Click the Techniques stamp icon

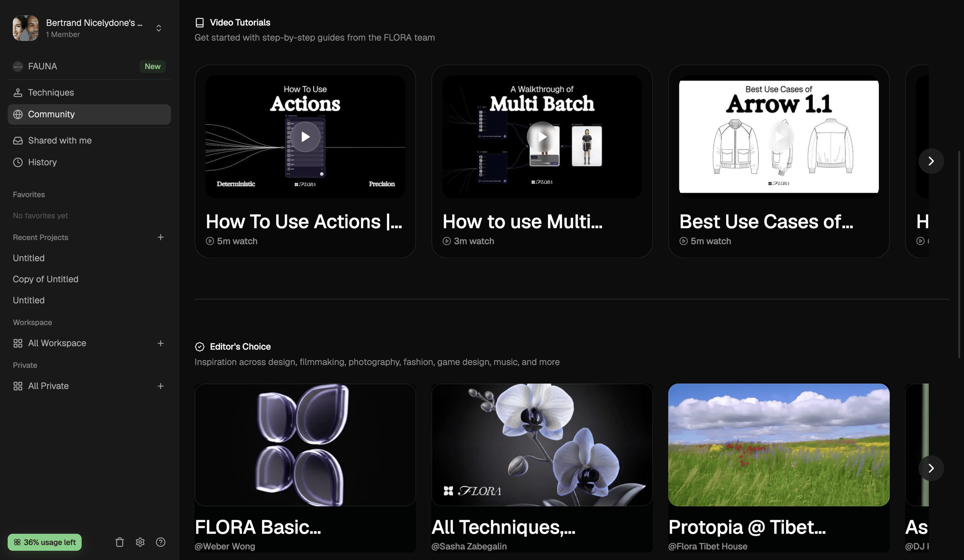pos(18,92)
